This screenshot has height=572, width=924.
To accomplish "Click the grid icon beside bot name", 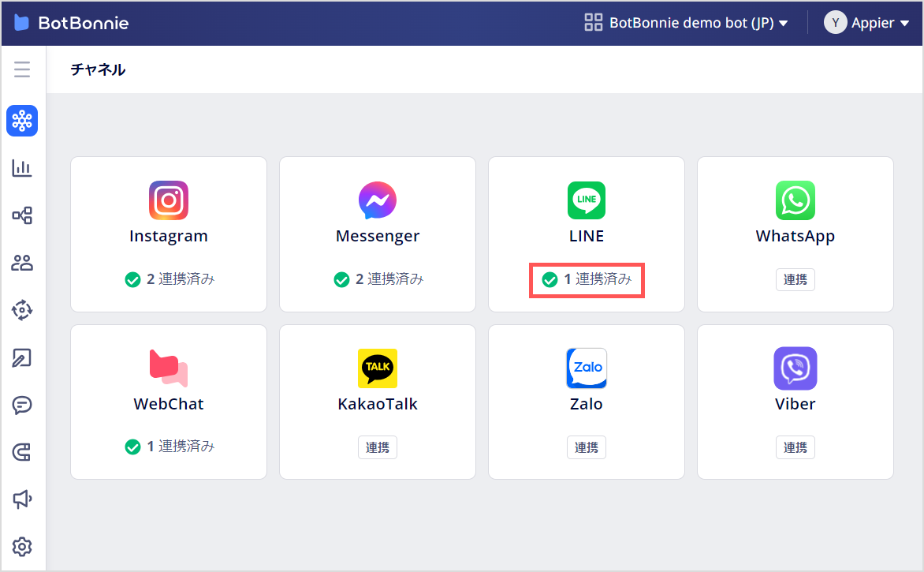I will pos(594,22).
